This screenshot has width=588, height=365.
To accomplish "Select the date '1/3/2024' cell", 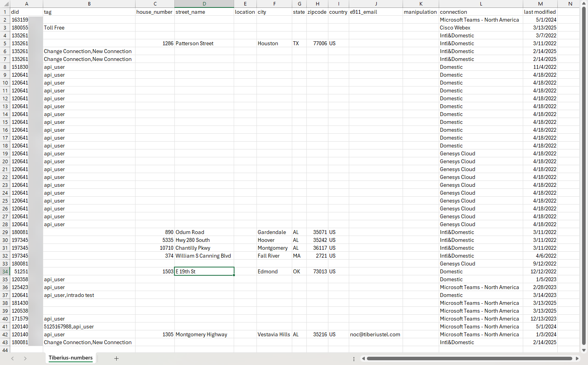I will pyautogui.click(x=540, y=334).
